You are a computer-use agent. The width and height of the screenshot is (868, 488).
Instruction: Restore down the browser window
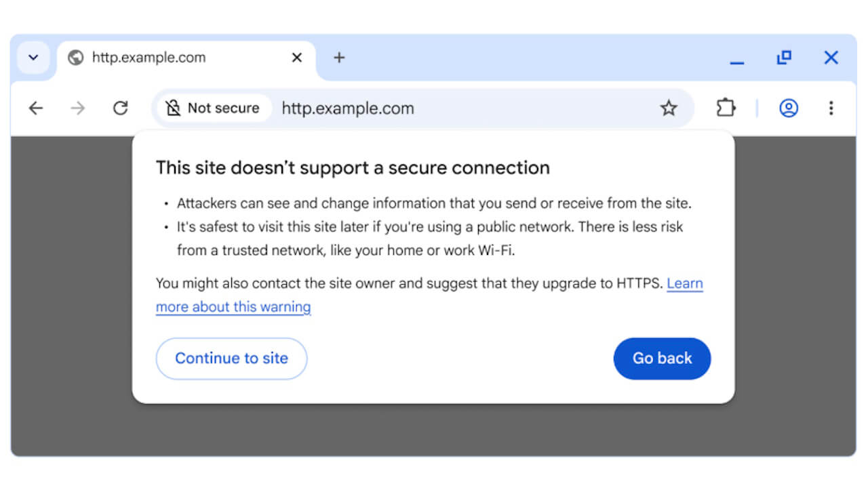[784, 58]
